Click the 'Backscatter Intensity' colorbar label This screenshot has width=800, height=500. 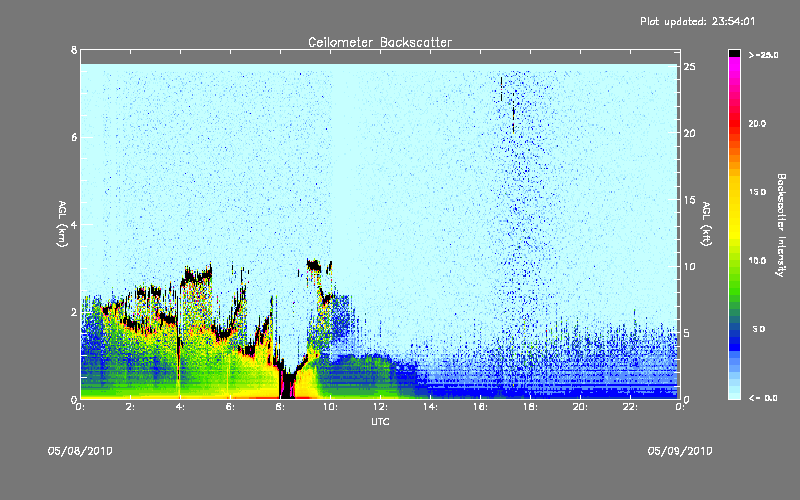(781, 225)
